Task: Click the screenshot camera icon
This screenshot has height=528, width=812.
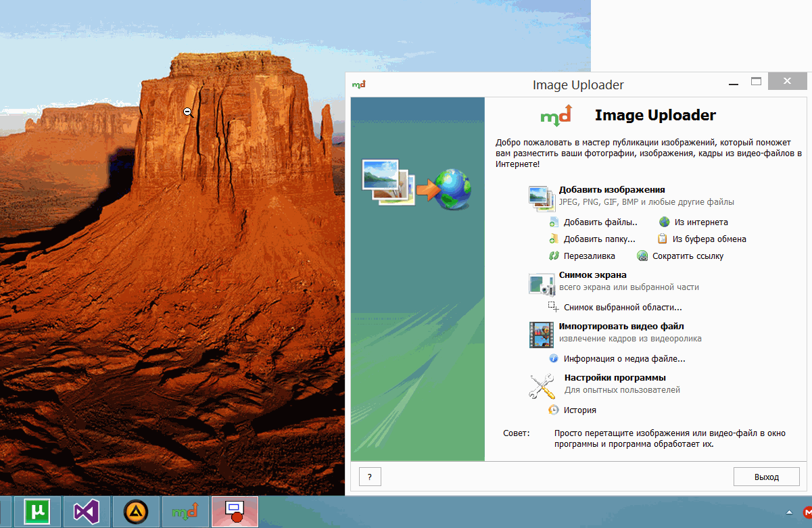Action: 542,283
